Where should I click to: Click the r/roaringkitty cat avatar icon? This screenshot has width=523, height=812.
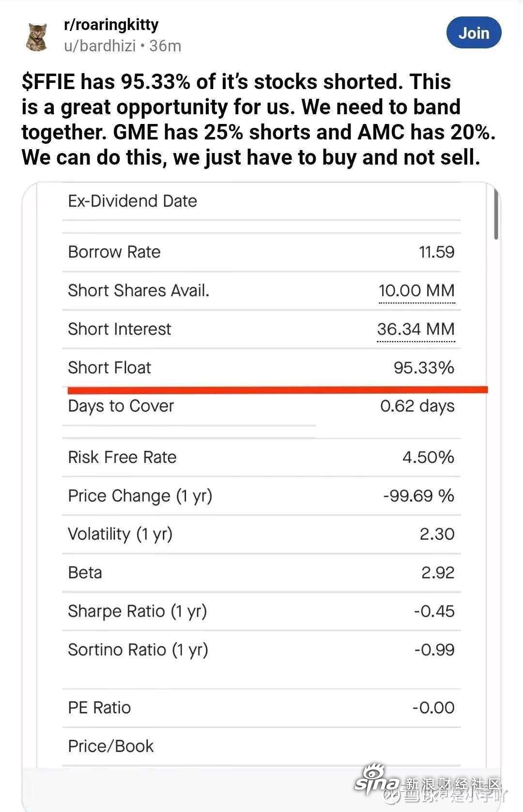pos(37,36)
